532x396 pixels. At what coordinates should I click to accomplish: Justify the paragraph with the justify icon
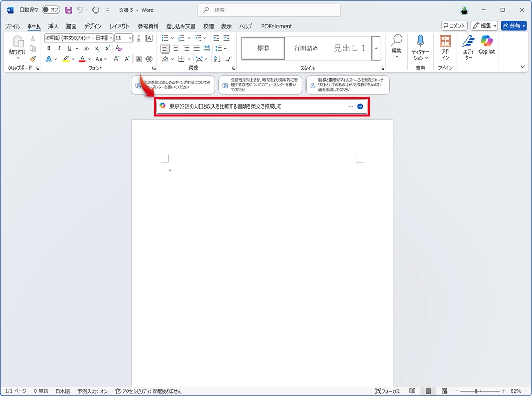point(196,48)
